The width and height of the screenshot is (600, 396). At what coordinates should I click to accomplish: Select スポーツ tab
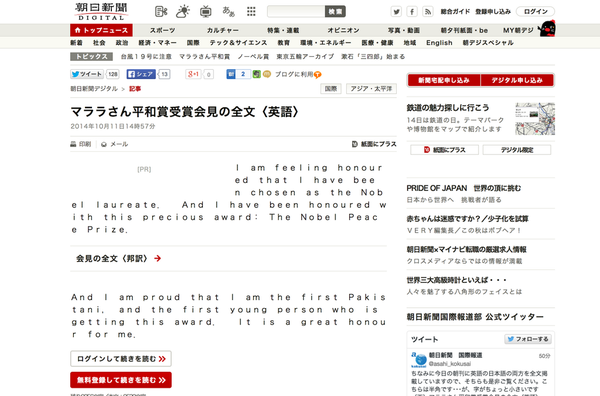163,30
